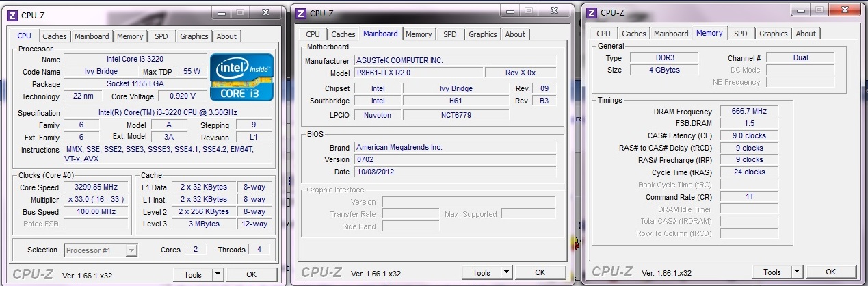Open Graphics tab in the Memory window
Viewport: 868px width, 286px height.
click(x=774, y=34)
